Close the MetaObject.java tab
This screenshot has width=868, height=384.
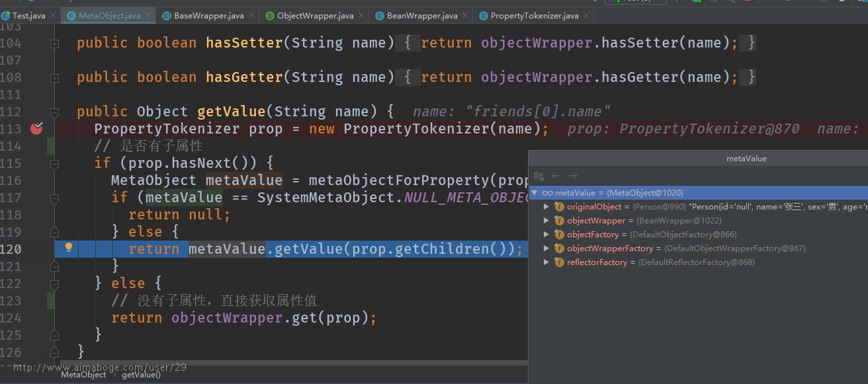pos(148,15)
